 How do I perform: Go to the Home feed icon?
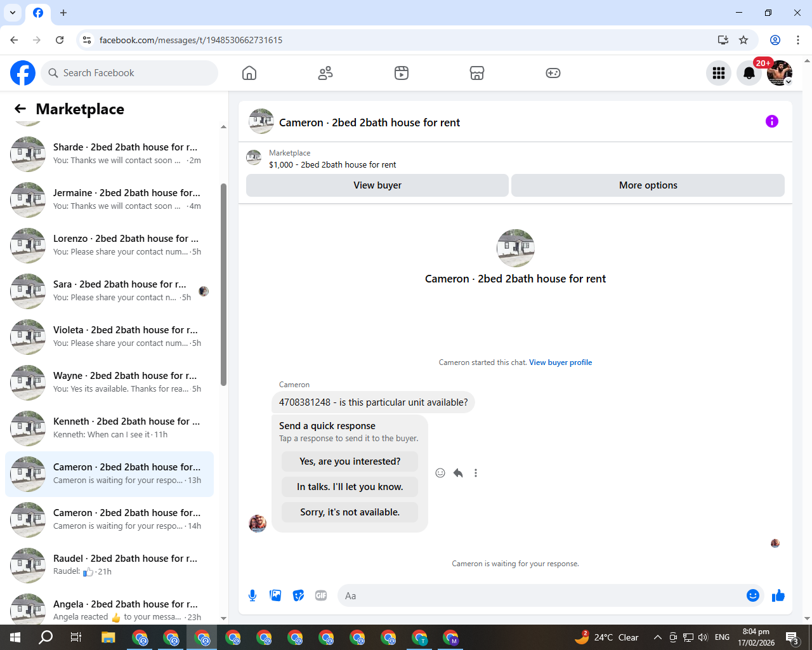249,73
